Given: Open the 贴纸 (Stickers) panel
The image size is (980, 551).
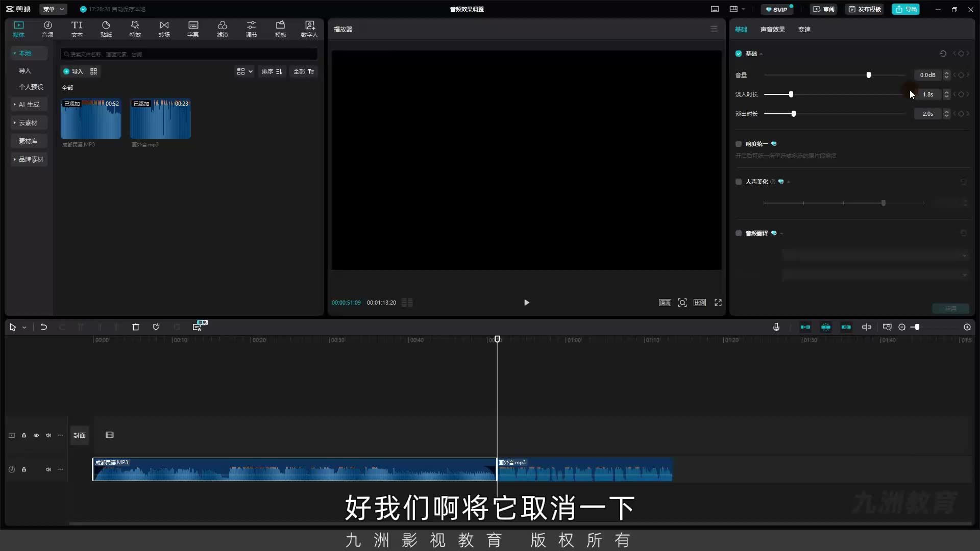Looking at the screenshot, I should tap(106, 29).
